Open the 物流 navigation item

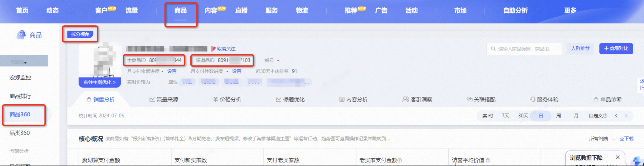point(302,10)
